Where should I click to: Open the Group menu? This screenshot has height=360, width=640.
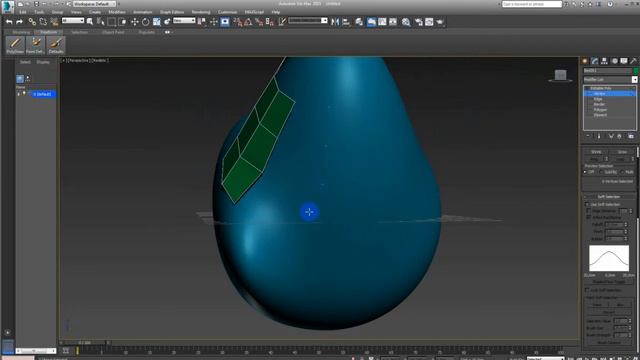(58, 12)
